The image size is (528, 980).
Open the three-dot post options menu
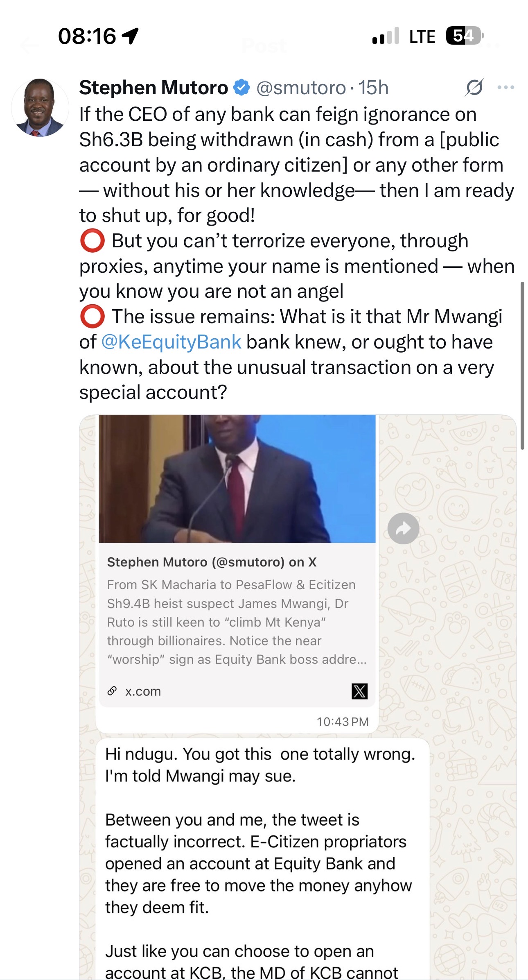pyautogui.click(x=506, y=87)
